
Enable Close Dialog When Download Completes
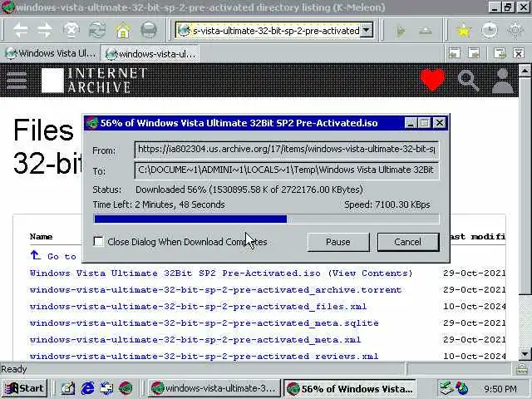pos(98,242)
